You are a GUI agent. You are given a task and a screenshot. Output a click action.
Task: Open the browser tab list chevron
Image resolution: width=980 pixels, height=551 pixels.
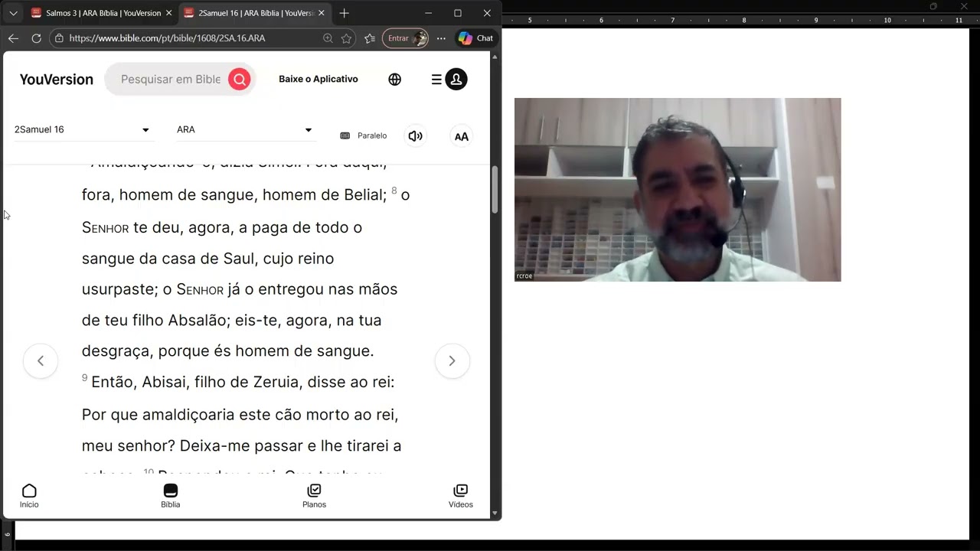[13, 13]
